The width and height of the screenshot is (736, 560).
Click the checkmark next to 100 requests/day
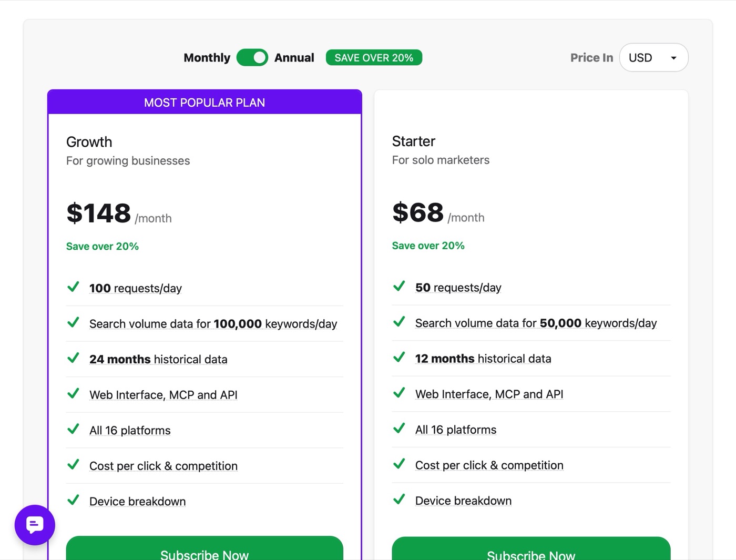73,287
